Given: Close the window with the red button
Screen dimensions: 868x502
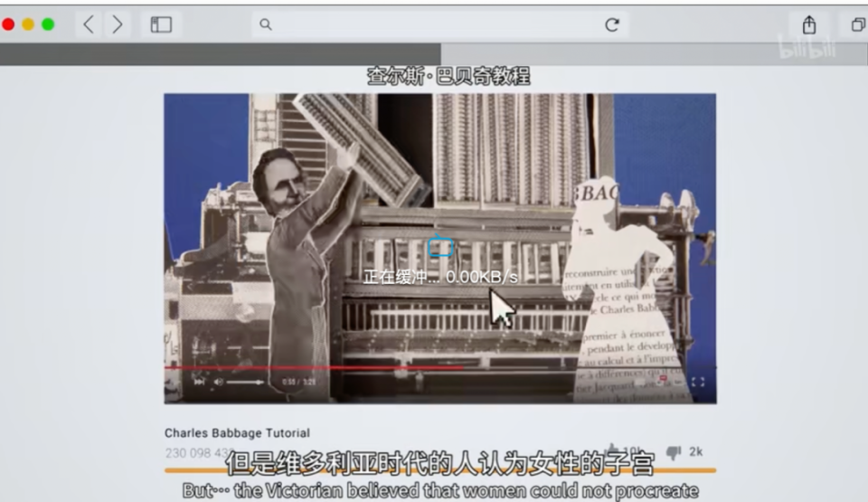Looking at the screenshot, I should pyautogui.click(x=8, y=24).
